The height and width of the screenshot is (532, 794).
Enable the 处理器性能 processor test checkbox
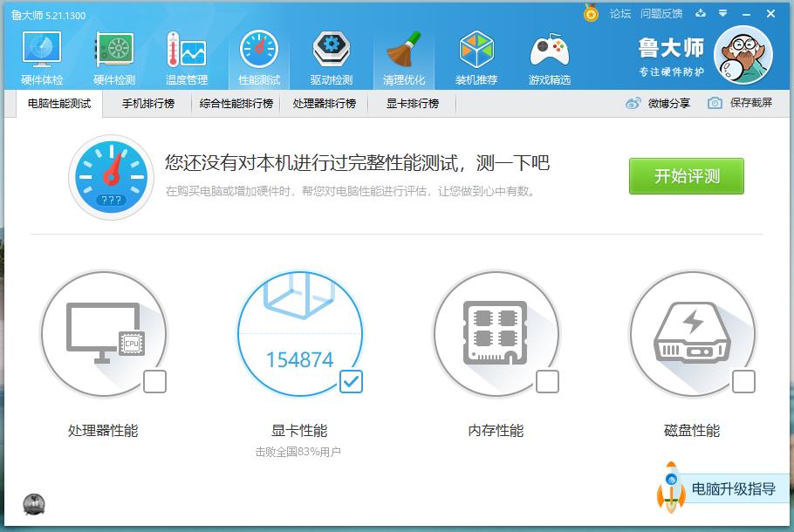point(156,381)
